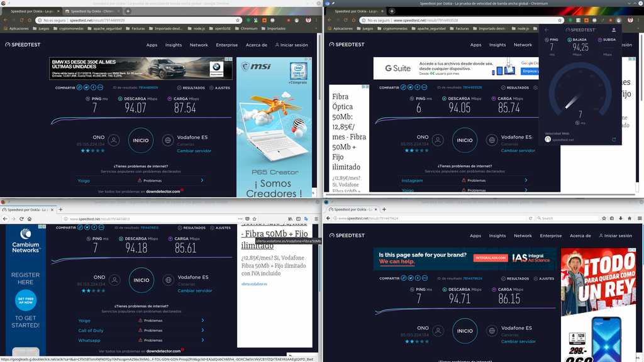Screen dimensions: 644x362
Task: Click the link share icon in Chrome window
Action: coord(80,87)
